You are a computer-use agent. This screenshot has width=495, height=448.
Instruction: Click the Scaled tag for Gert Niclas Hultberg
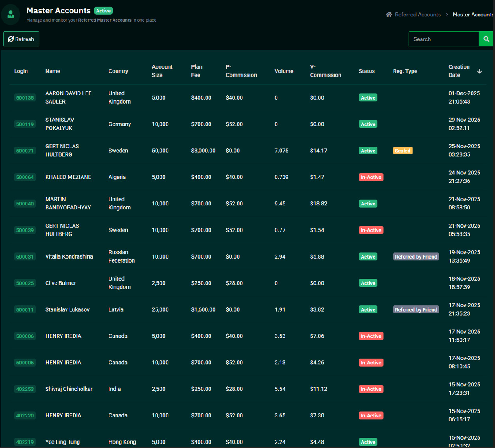click(402, 151)
